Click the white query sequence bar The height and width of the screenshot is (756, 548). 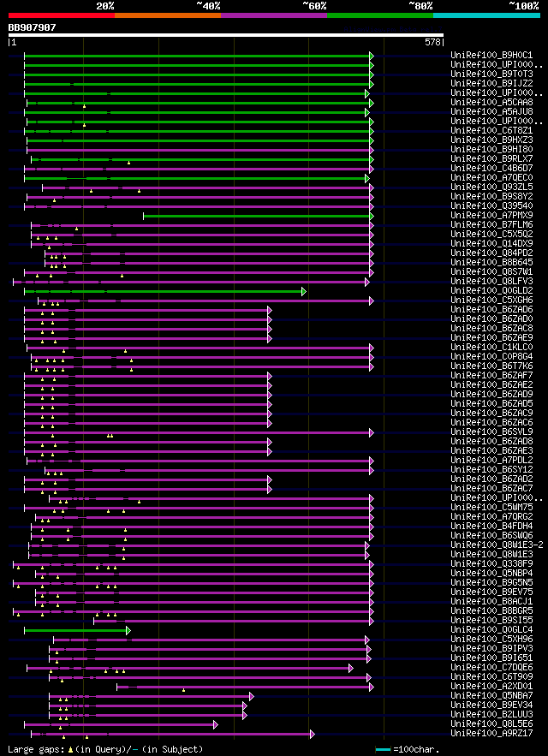click(x=226, y=35)
